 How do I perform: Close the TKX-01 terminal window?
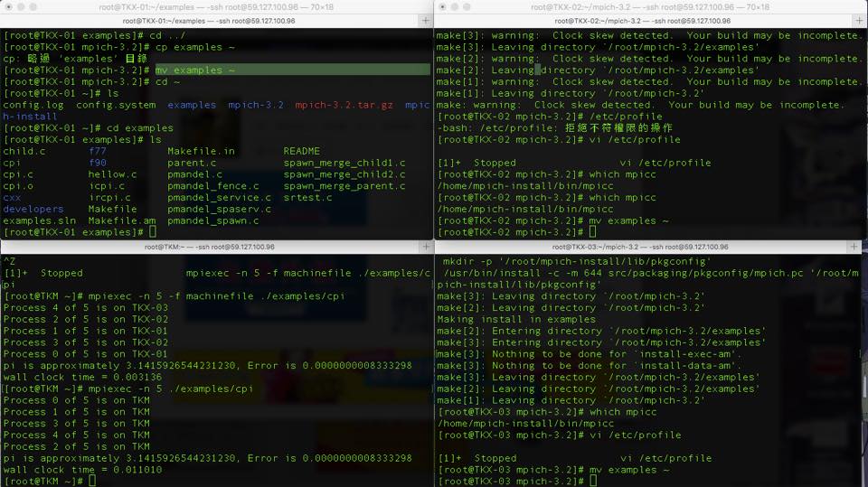pos(8,7)
